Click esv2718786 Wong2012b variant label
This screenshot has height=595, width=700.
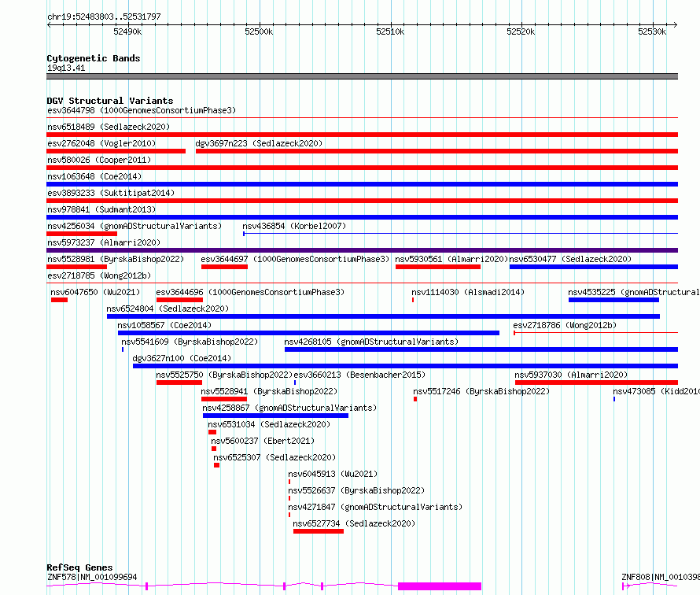coord(565,325)
